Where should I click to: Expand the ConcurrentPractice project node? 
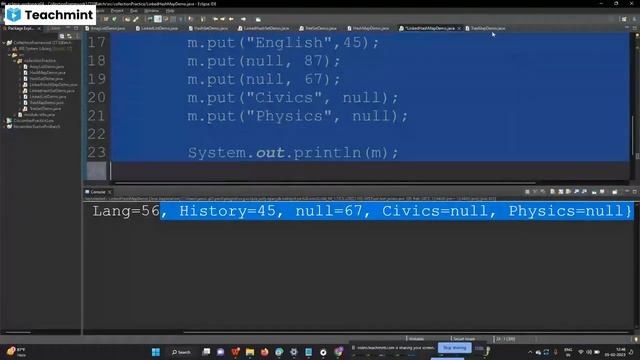[4, 121]
